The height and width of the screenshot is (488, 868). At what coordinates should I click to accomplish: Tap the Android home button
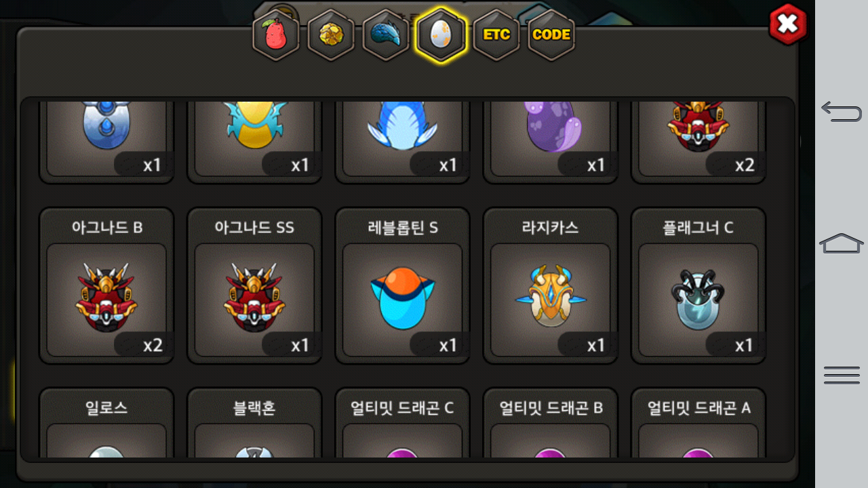[842, 243]
